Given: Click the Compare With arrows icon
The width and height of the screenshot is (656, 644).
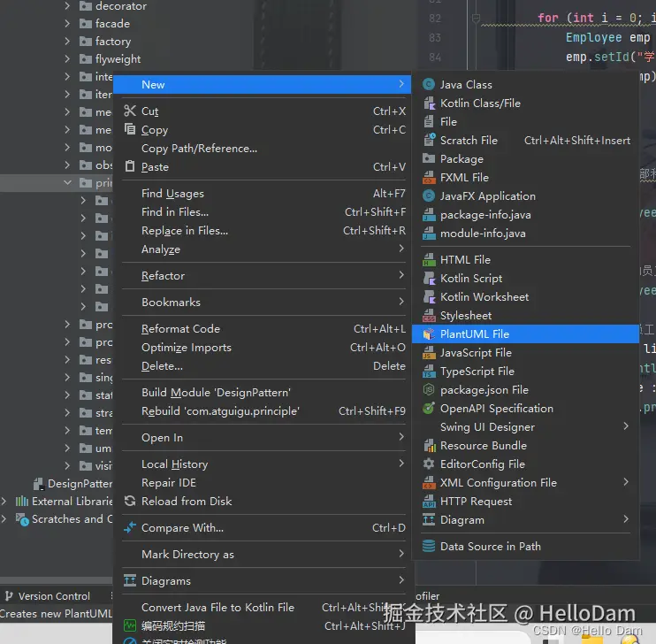Looking at the screenshot, I should point(130,527).
